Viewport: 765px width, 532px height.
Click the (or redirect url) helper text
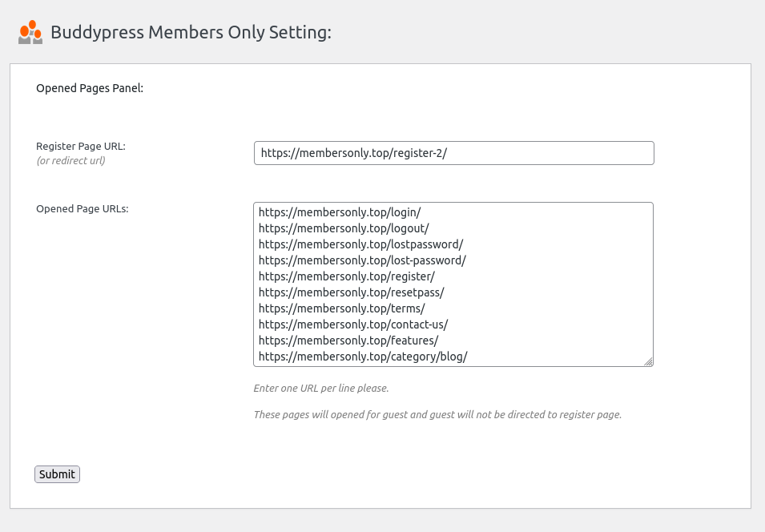point(70,160)
